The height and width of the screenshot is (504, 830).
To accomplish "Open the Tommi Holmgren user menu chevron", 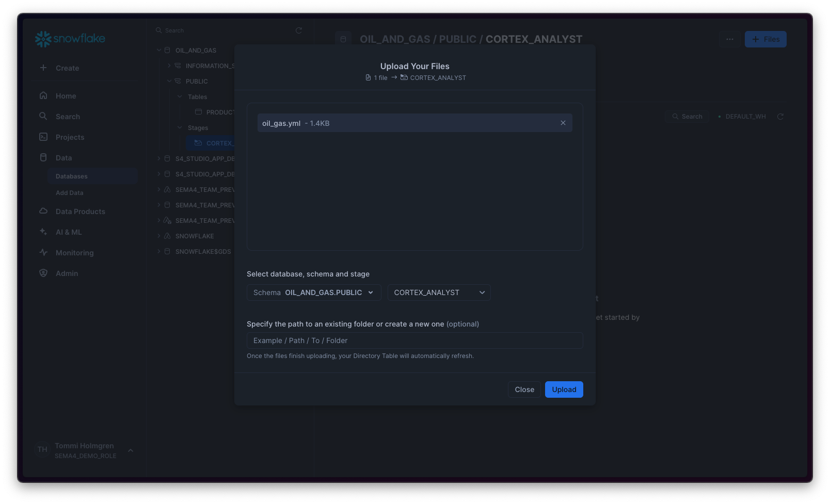I will click(x=131, y=450).
